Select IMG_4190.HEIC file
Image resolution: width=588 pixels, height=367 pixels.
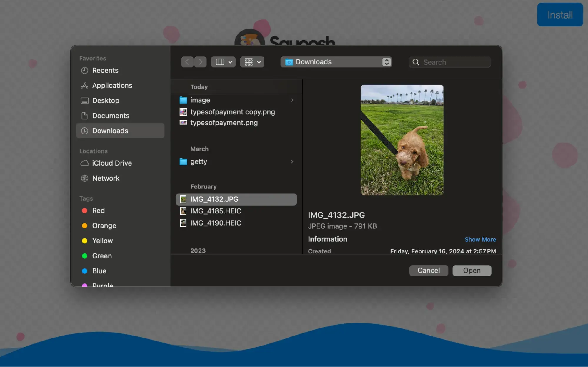tap(236, 223)
